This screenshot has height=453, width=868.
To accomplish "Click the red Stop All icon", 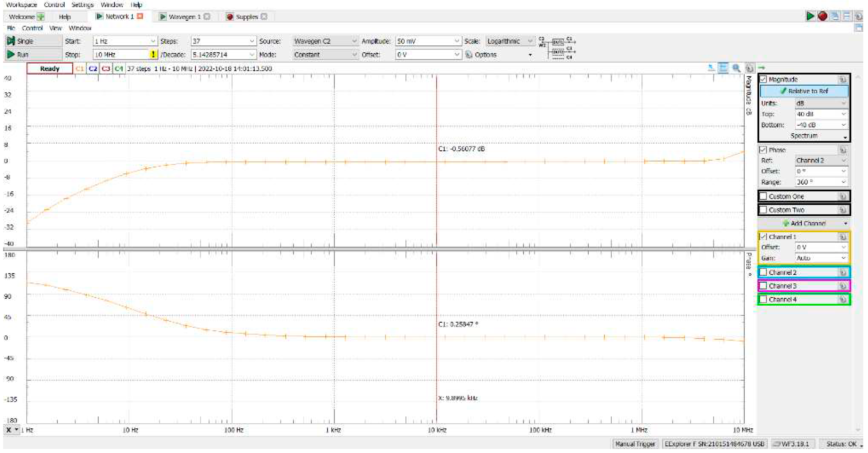I will [x=823, y=16].
